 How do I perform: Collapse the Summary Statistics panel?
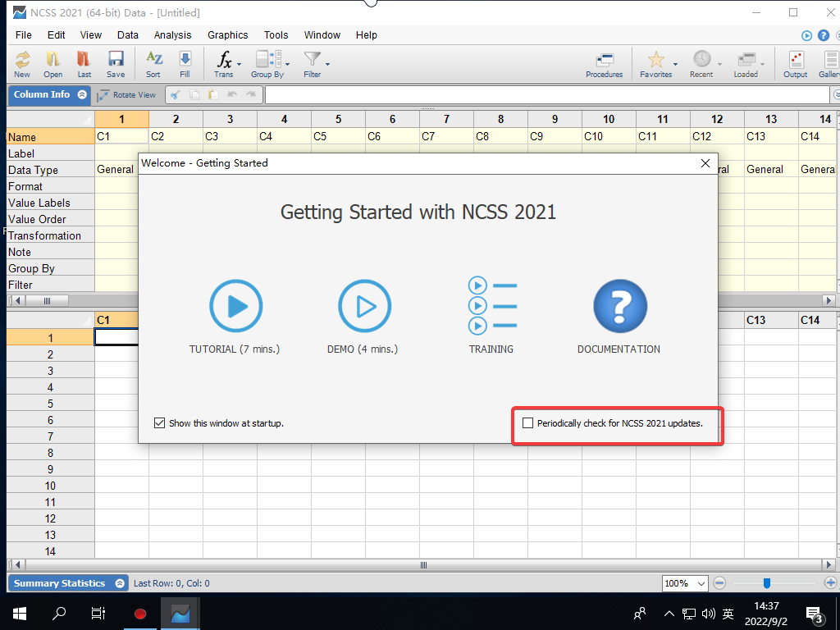click(120, 583)
